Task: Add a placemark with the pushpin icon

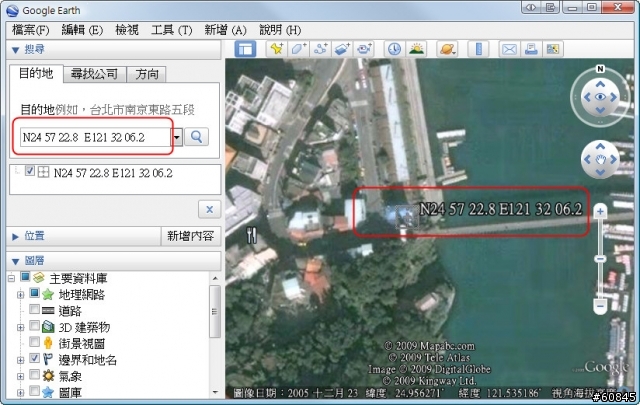Action: (x=276, y=49)
